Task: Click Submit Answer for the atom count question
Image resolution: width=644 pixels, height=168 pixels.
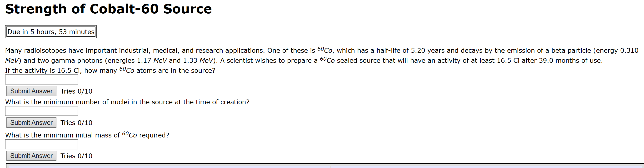Action: tap(31, 91)
